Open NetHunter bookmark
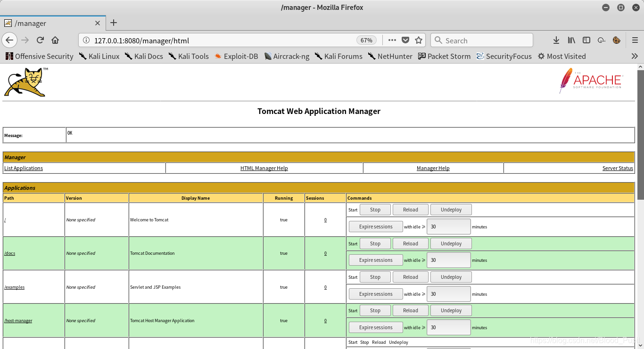644x349 pixels. pyautogui.click(x=390, y=56)
